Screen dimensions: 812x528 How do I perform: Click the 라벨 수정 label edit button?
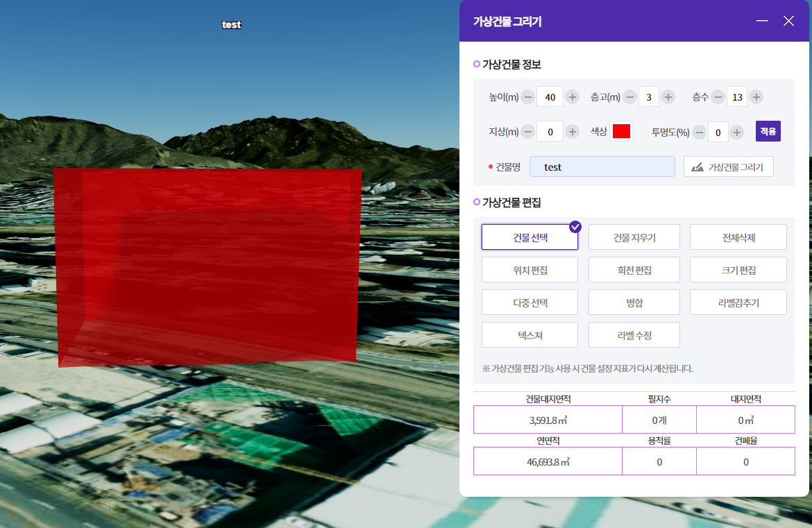coord(634,335)
